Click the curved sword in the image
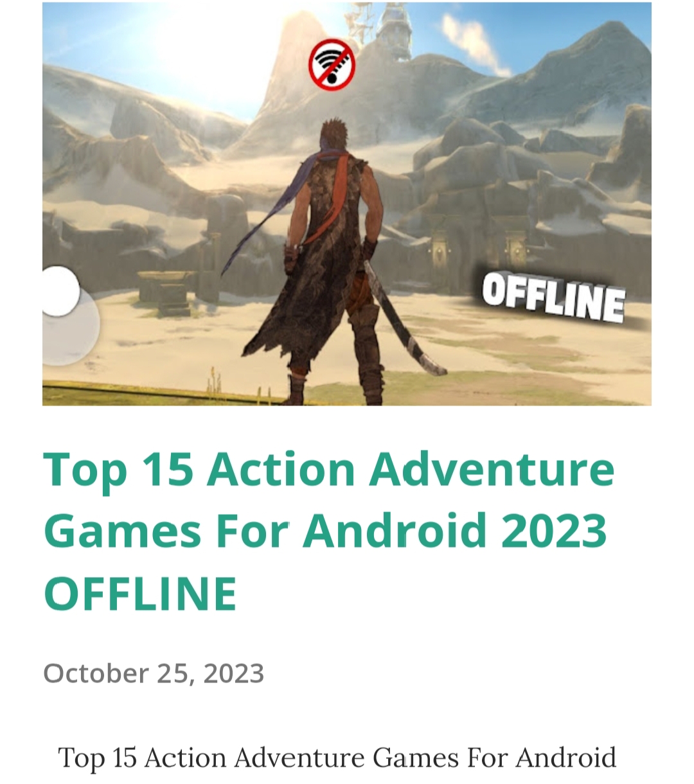Image resolution: width=694 pixels, height=784 pixels. [x=404, y=319]
